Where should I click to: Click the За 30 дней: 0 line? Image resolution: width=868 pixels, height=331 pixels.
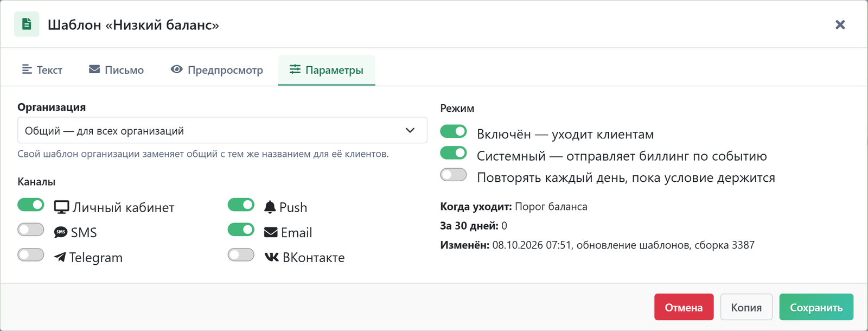click(x=474, y=226)
